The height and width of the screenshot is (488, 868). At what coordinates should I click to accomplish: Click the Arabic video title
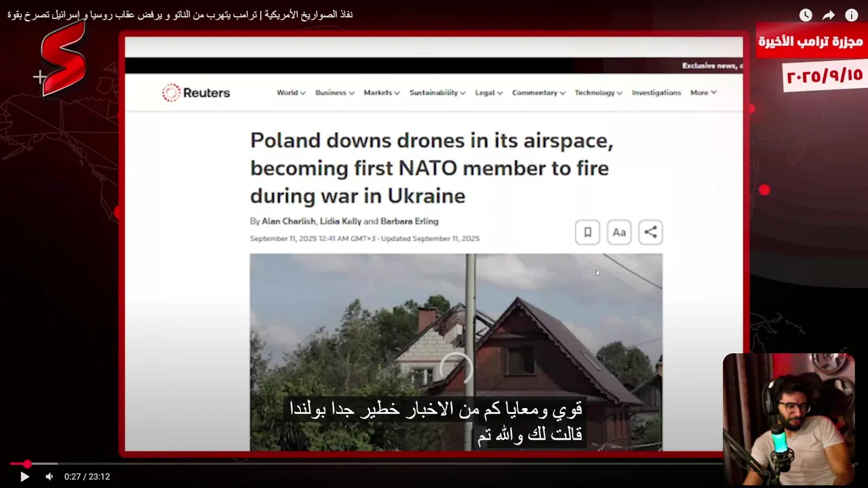[x=180, y=14]
